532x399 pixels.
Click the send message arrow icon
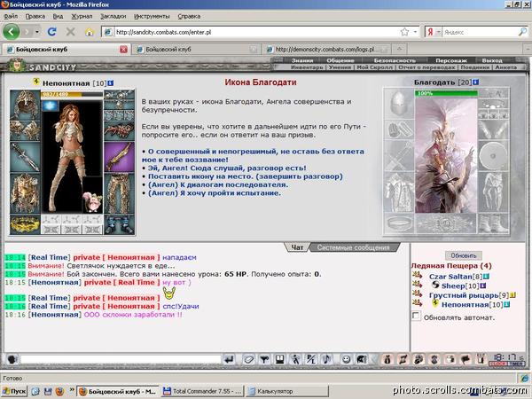230,359
